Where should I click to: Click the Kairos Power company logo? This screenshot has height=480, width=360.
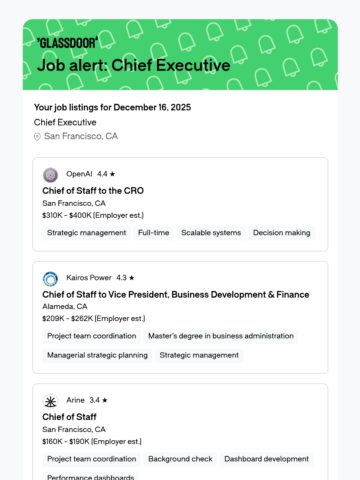[50, 279]
